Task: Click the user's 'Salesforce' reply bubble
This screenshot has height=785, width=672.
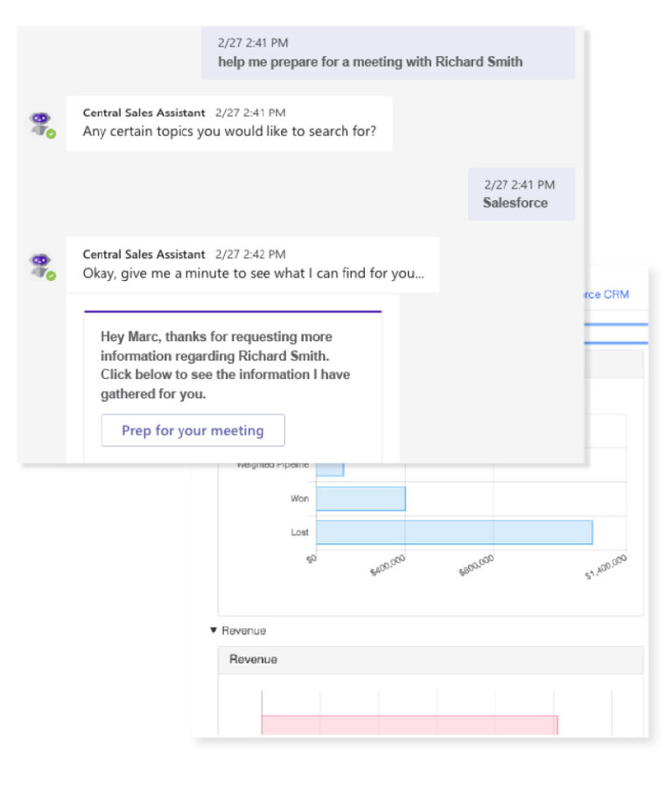Action: (x=515, y=202)
